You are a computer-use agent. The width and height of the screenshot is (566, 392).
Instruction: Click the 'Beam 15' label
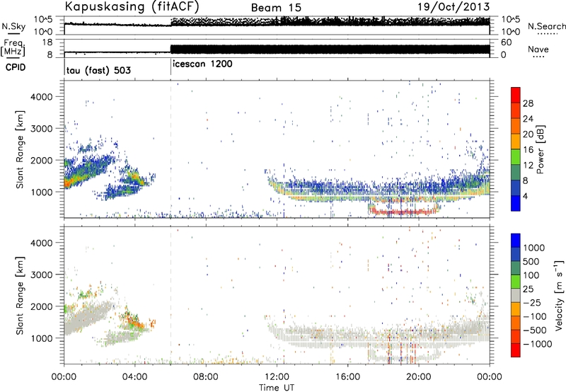point(276,8)
